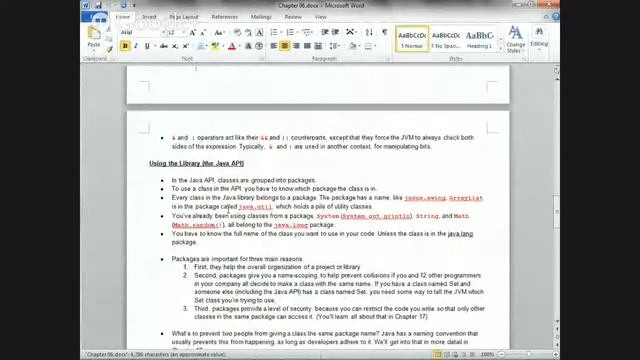Select the Format Painter brush icon

[x=109, y=49]
